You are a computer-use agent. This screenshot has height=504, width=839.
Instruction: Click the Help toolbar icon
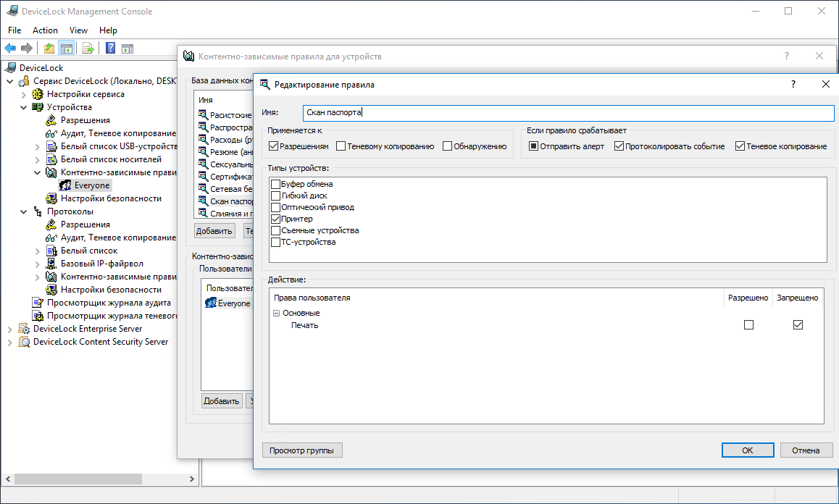(110, 49)
